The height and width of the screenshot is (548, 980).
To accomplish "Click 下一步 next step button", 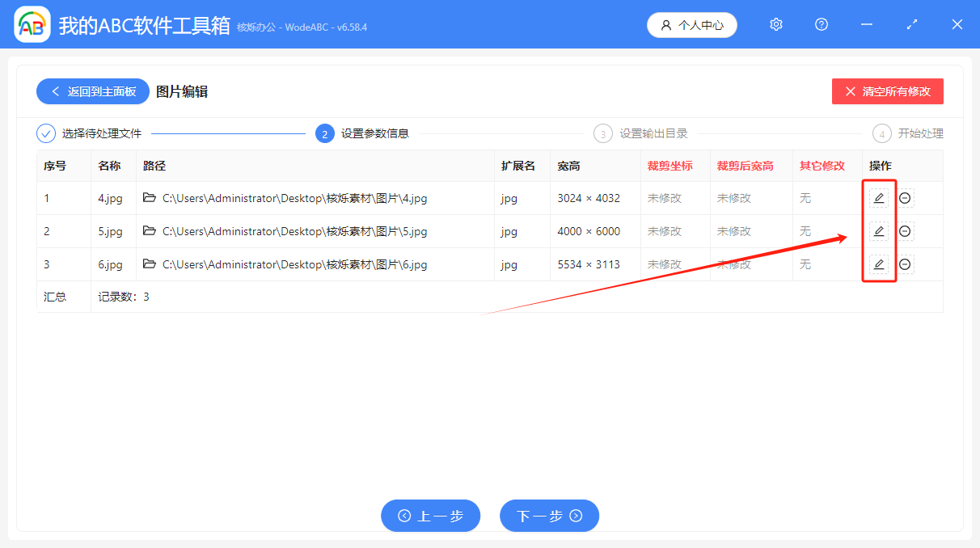I will (549, 516).
